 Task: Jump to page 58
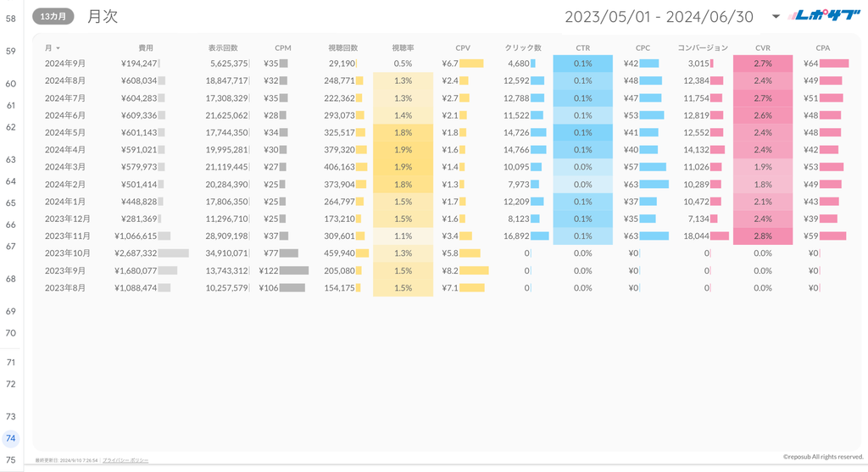[x=11, y=18]
